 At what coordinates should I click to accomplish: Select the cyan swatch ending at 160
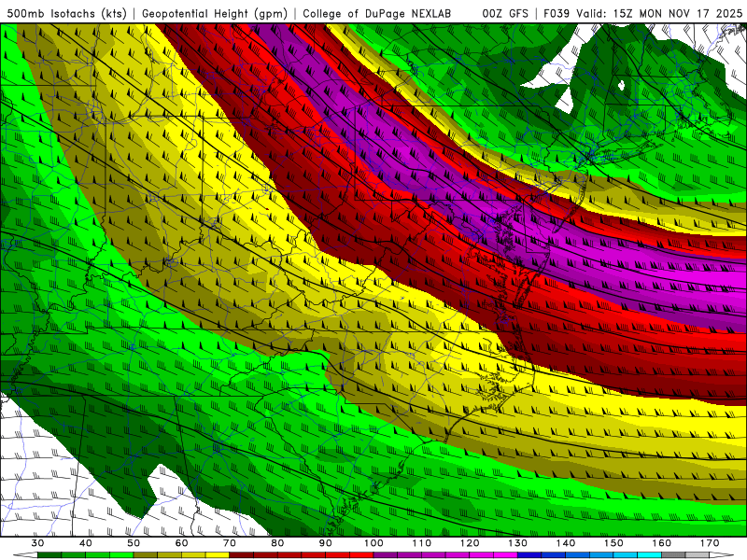[x=649, y=555]
